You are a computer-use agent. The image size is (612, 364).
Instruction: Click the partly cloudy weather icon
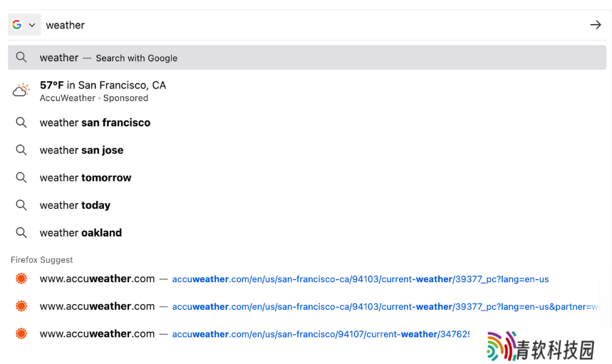point(21,90)
